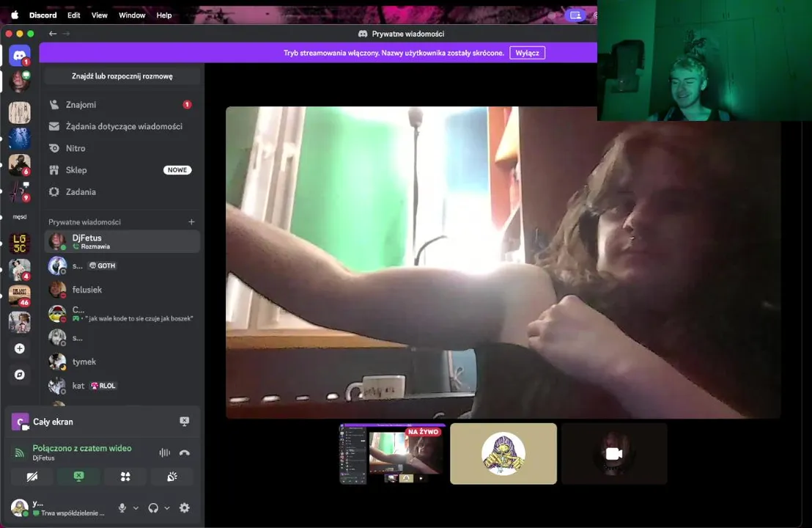812x528 pixels.
Task: Click the Wyłącz streamer mode button
Action: [x=527, y=53]
